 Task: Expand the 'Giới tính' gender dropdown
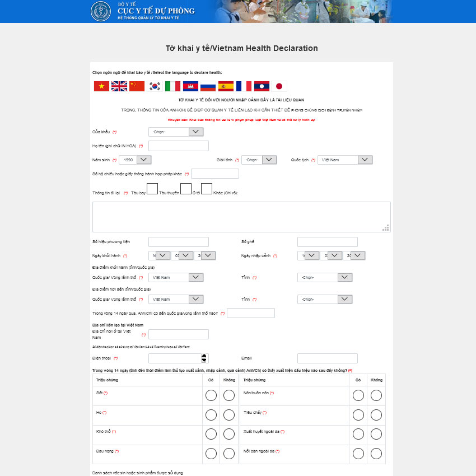click(x=259, y=160)
